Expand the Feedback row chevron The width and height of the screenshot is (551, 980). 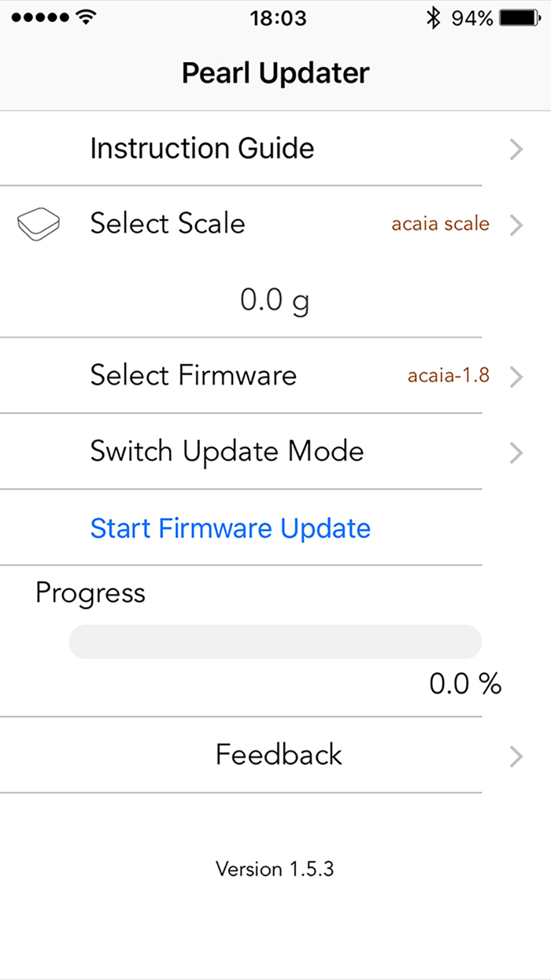point(516,756)
